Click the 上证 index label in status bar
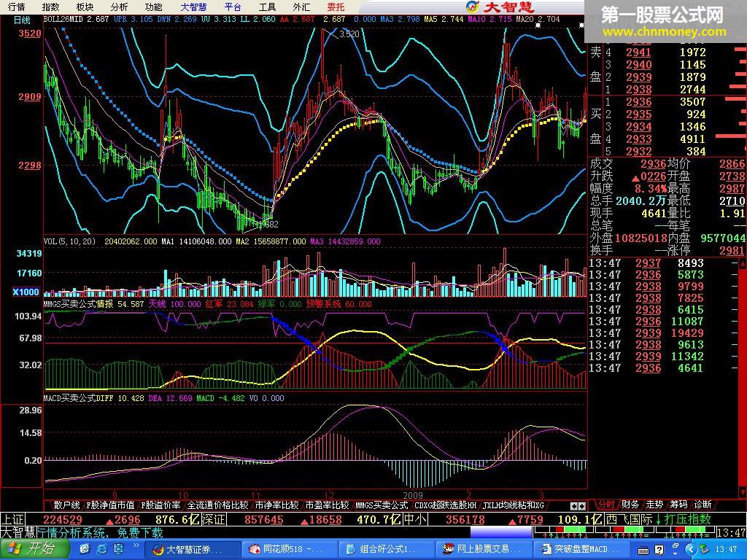Screen dimensions: 747x560 pos(13,519)
